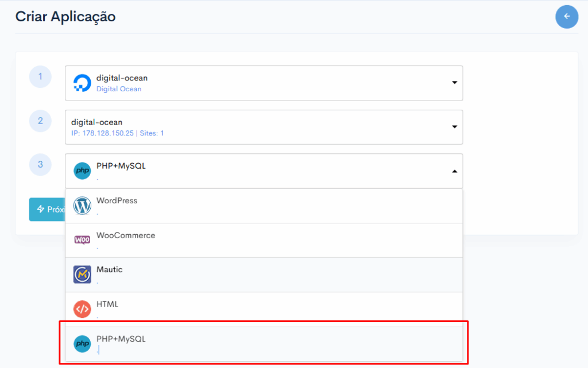Click the selected PHP+MySQL text in field 3

click(121, 166)
